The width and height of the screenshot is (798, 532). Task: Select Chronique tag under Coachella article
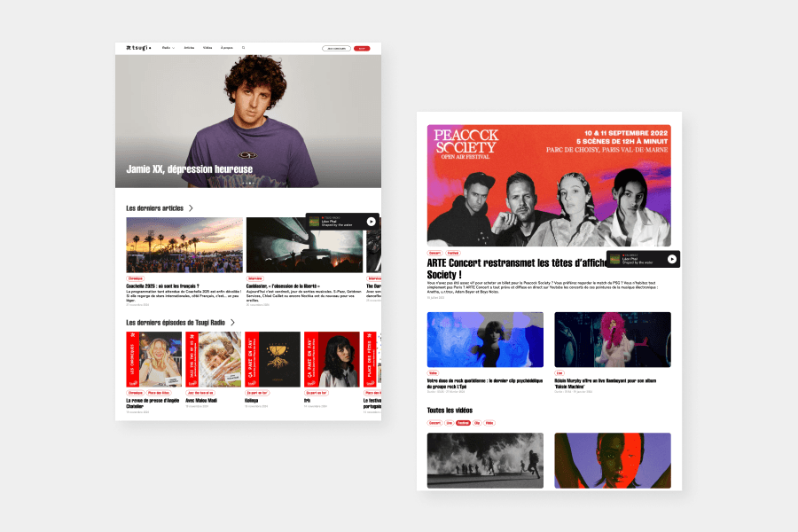point(136,278)
